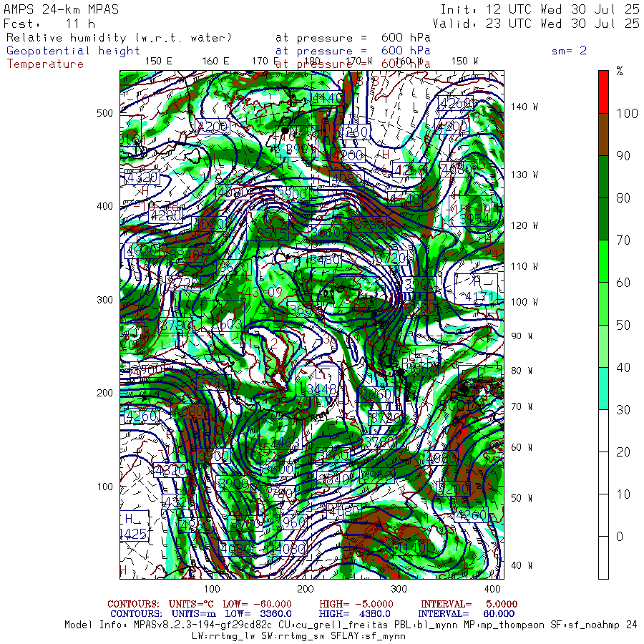Click the '50' label on the colorbar

click(x=623, y=325)
